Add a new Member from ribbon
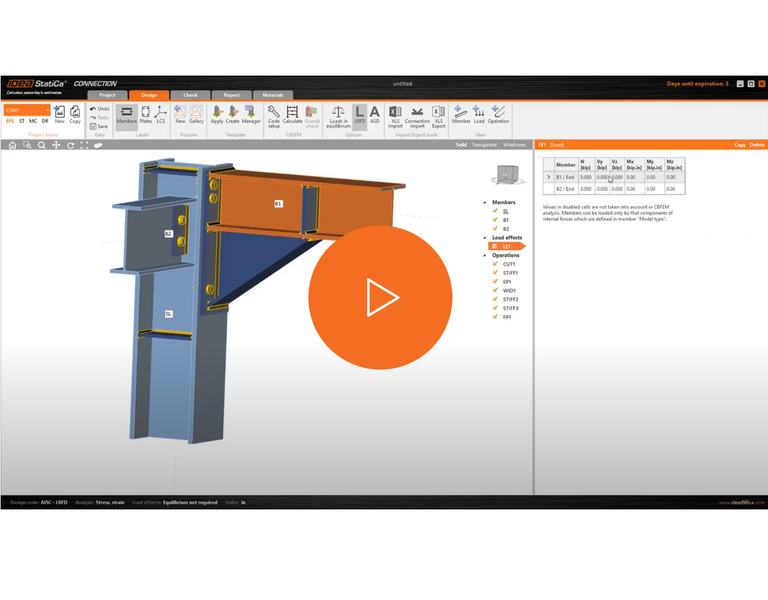 (x=460, y=115)
